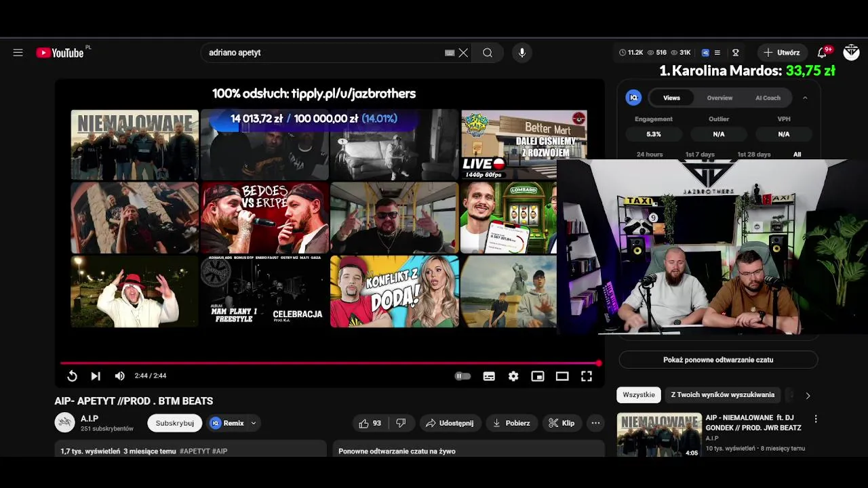Open the more actions three-dot menu
This screenshot has width=868, height=488.
(595, 423)
